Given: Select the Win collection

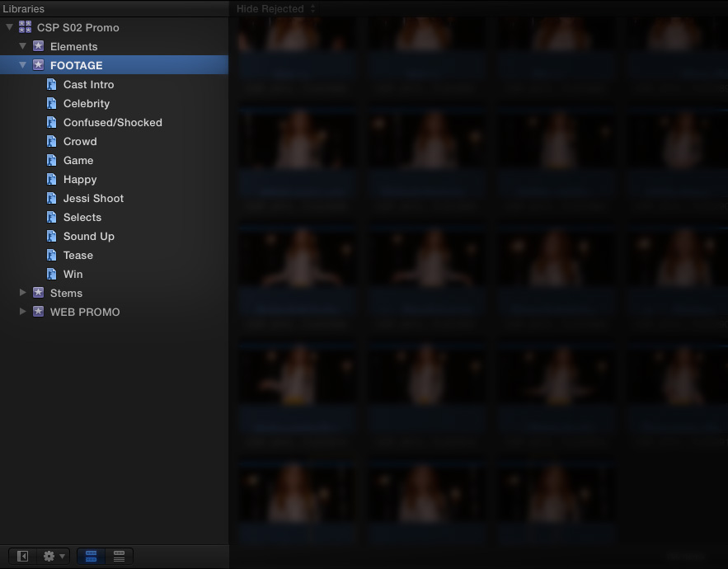Looking at the screenshot, I should click(73, 274).
